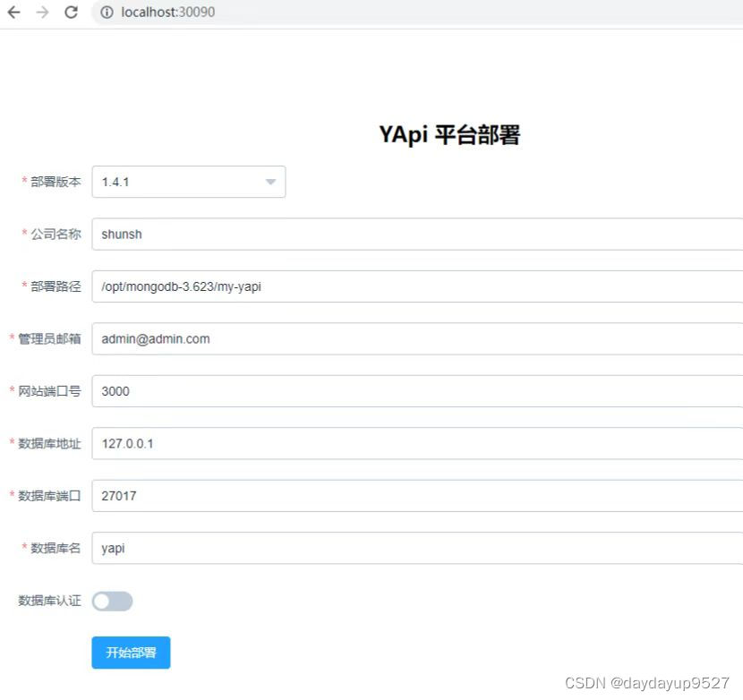This screenshot has height=700, width=743.
Task: Click the 数据库名 label
Action: click(x=56, y=548)
